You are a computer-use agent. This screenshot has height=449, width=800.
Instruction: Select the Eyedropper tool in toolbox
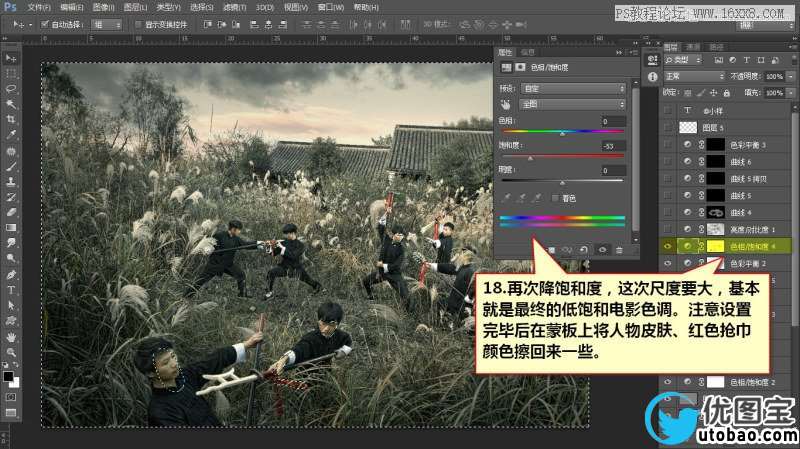11,135
